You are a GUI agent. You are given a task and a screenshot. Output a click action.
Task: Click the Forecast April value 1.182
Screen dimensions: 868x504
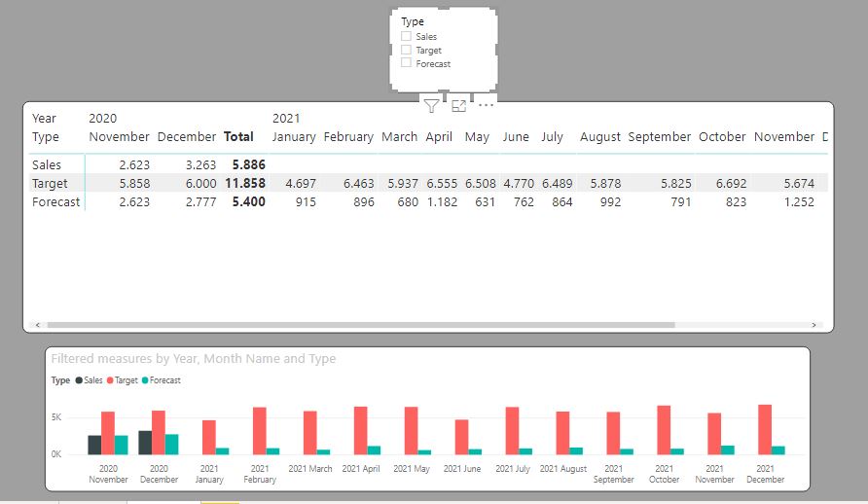(443, 202)
